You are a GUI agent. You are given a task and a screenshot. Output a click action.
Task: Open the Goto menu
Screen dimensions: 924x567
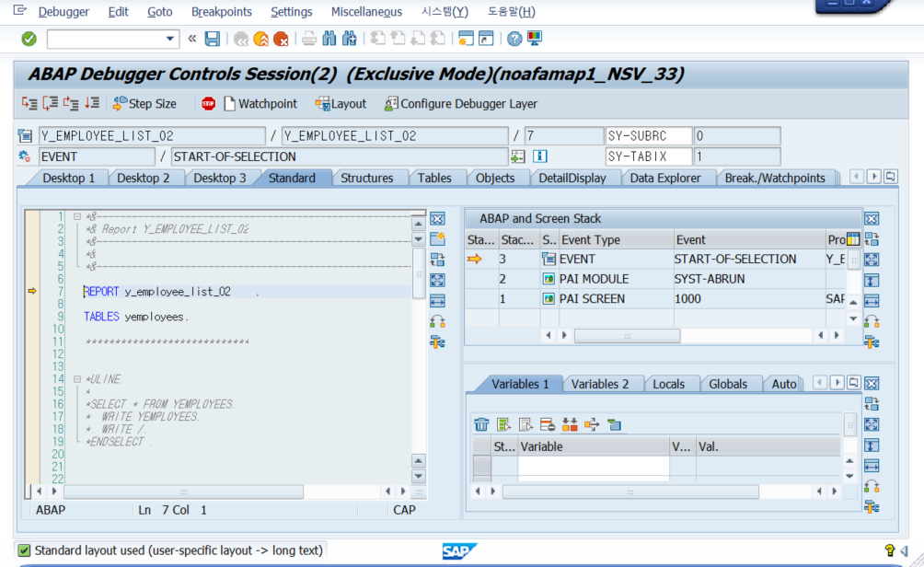(x=160, y=12)
